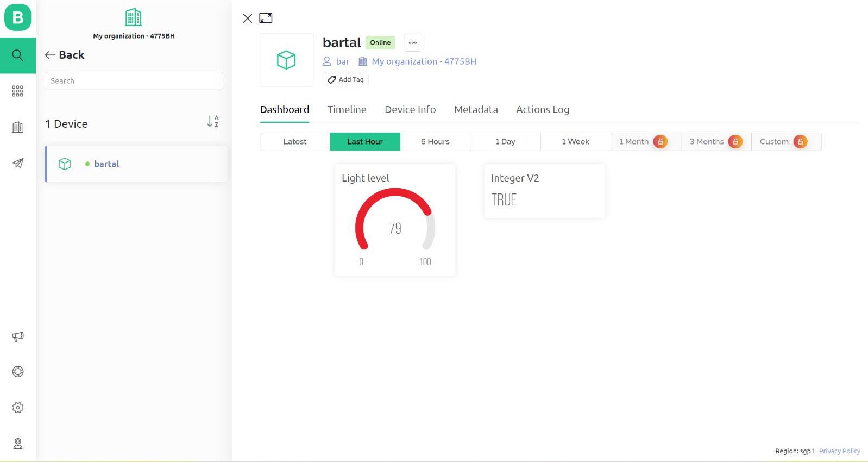Select the 6 Hours time range
Screen dimensions: 868x462
[435, 142]
